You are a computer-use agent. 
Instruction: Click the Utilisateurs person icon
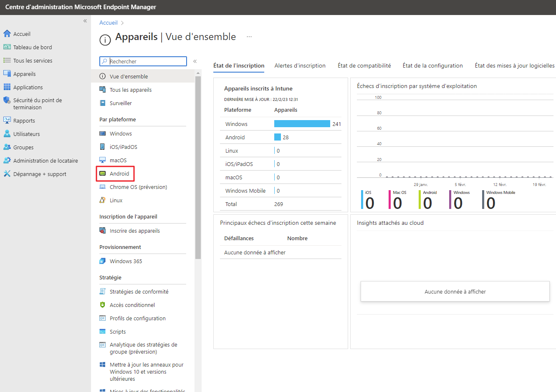tap(7, 134)
